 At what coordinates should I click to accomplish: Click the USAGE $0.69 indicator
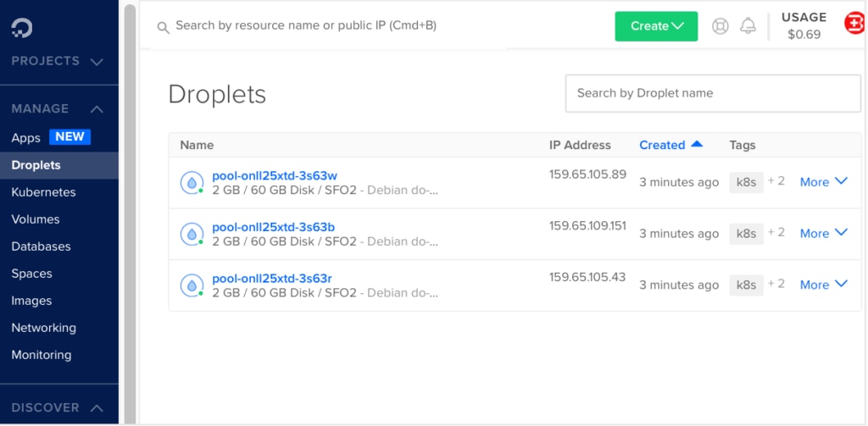[804, 26]
